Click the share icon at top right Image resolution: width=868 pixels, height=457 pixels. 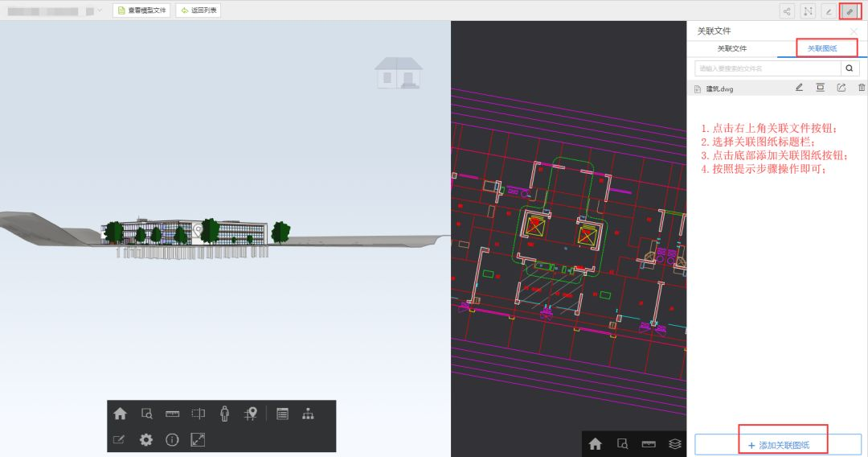pos(787,11)
